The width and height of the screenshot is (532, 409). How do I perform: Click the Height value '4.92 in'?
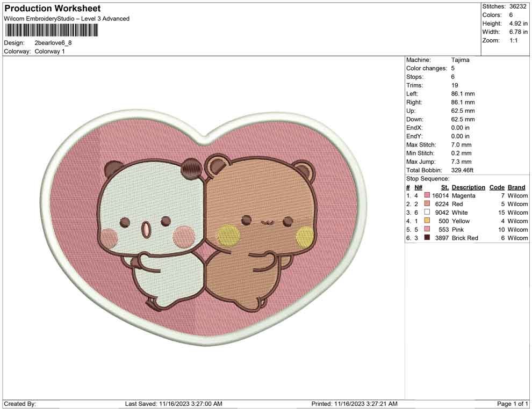click(x=518, y=24)
